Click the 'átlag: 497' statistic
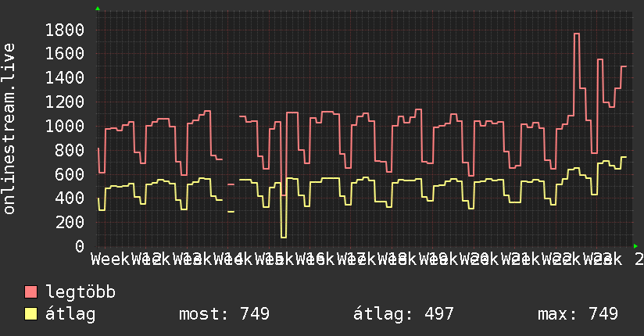 pyautogui.click(x=403, y=314)
